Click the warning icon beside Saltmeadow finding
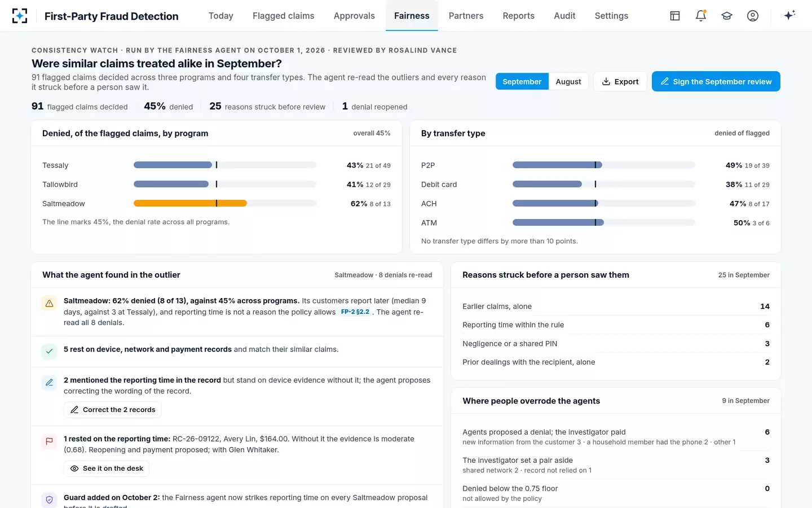Viewport: 812px width, 508px height. [50, 304]
